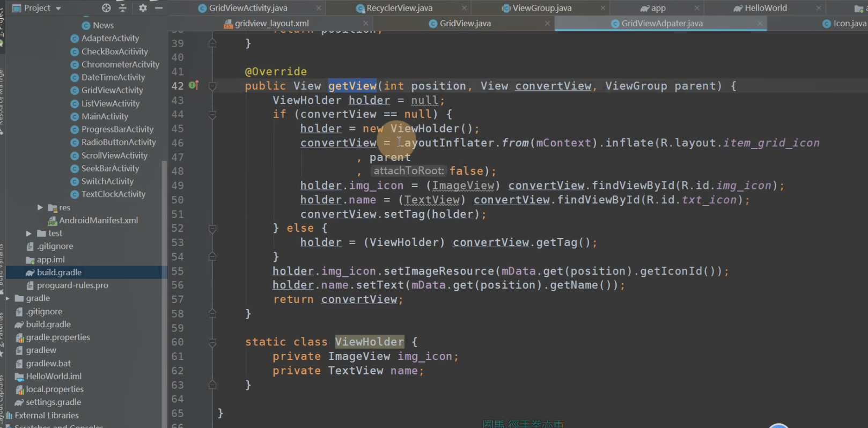Viewport: 868px width, 428px height.
Task: Close the GridViewAdpater.java tab
Action: pos(760,24)
